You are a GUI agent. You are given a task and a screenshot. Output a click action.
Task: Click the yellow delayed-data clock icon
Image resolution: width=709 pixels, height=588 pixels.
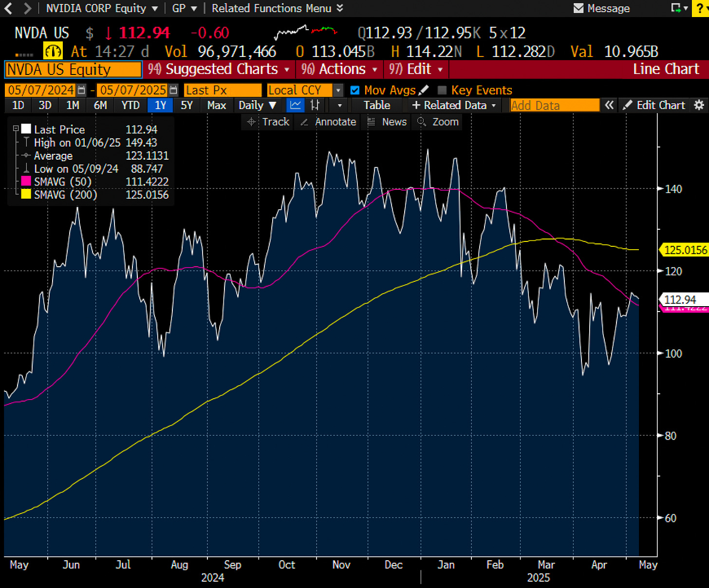click(53, 51)
